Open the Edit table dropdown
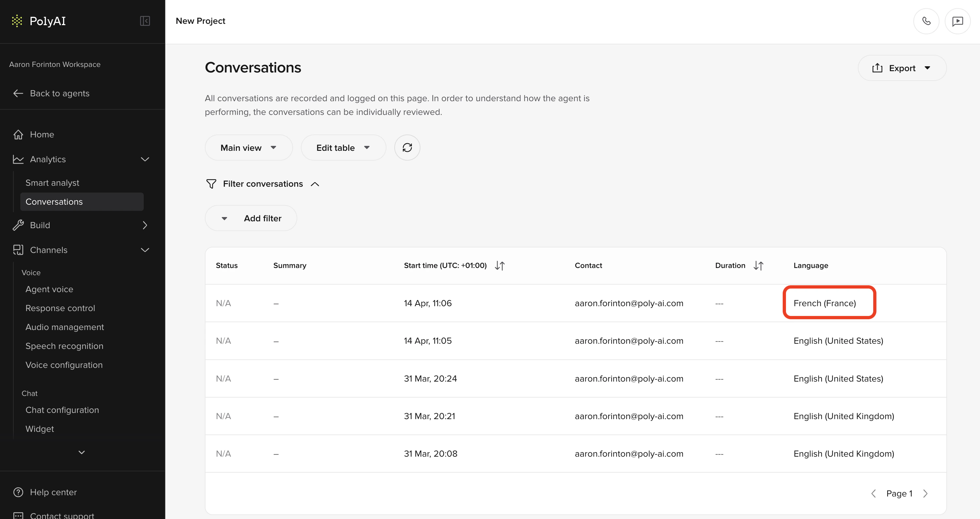This screenshot has height=519, width=980. [343, 148]
